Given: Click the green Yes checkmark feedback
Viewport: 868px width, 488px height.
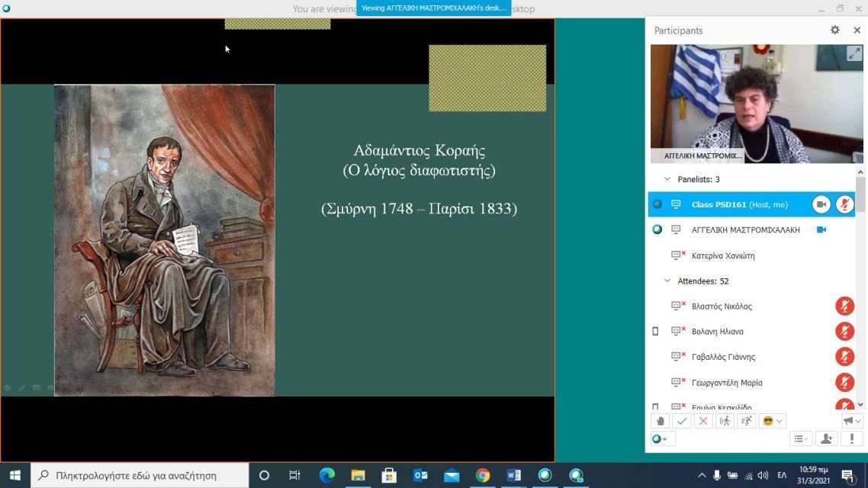Looking at the screenshot, I should 681,421.
